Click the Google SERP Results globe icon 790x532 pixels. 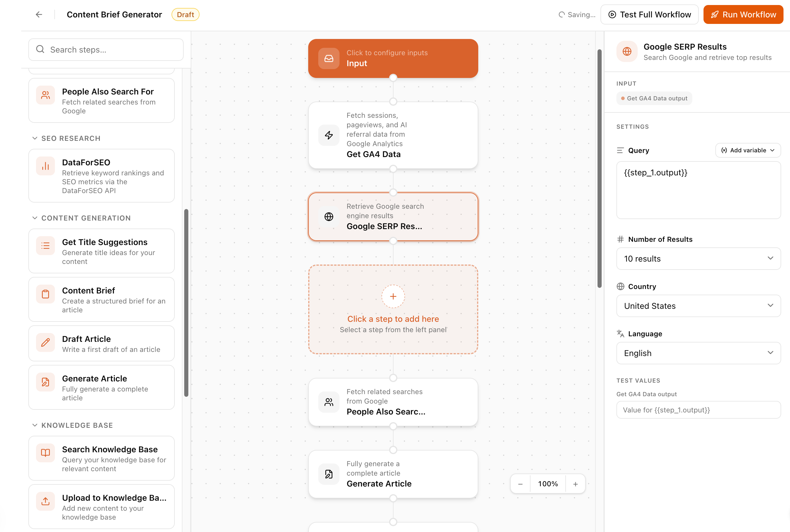coord(328,216)
